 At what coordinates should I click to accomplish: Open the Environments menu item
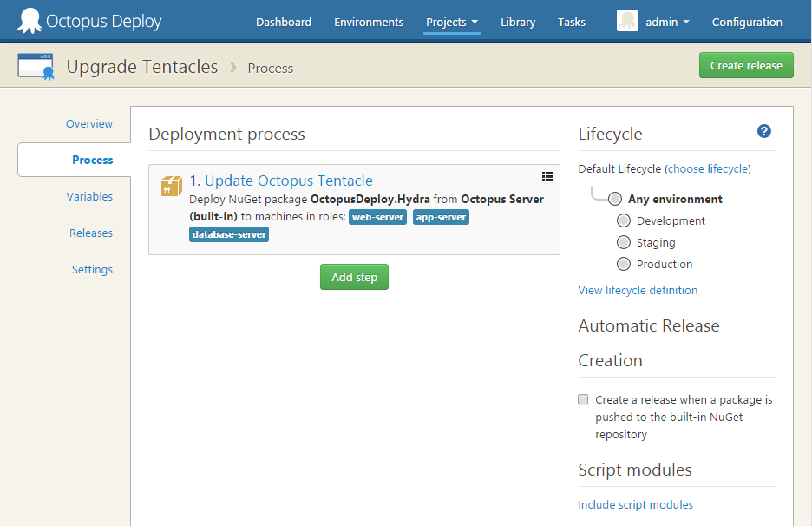coord(369,22)
